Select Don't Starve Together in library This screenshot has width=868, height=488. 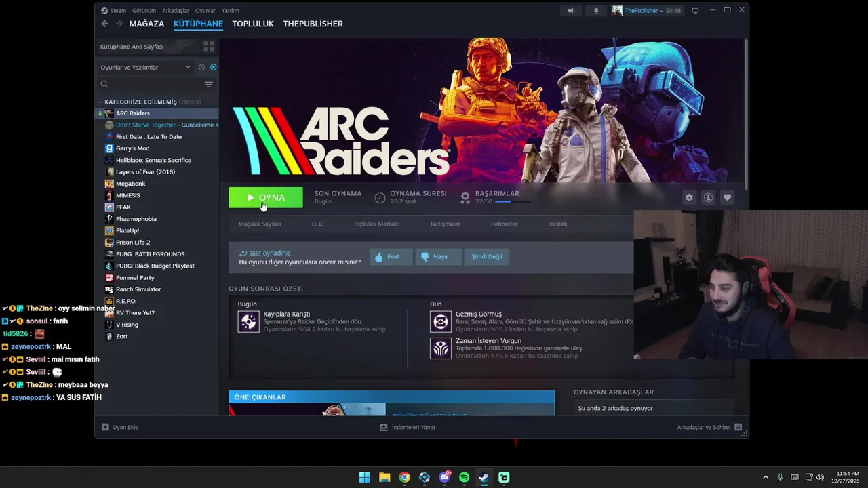[157, 125]
